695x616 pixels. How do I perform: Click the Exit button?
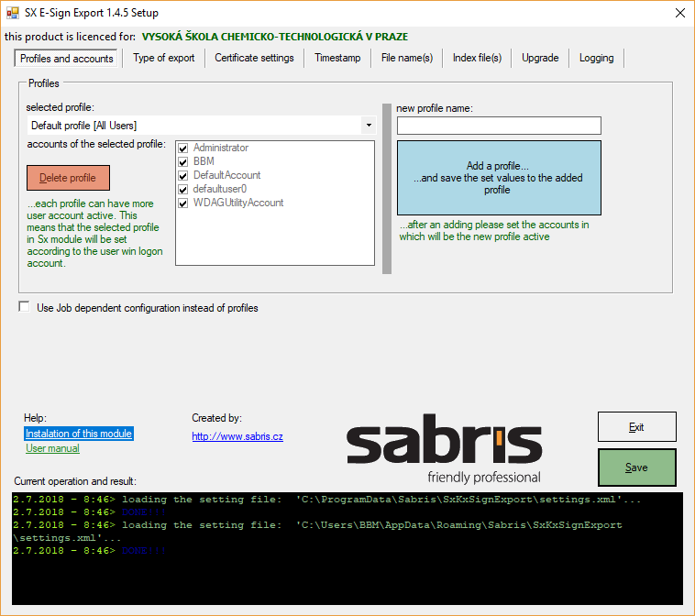637,427
